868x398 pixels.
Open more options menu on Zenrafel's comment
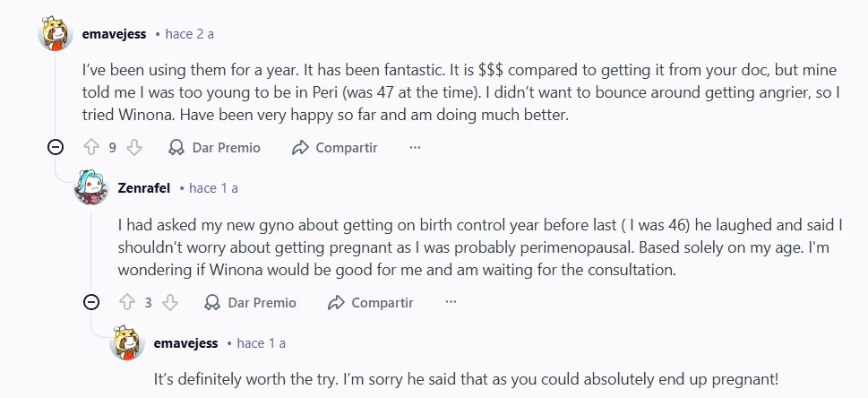tap(451, 302)
